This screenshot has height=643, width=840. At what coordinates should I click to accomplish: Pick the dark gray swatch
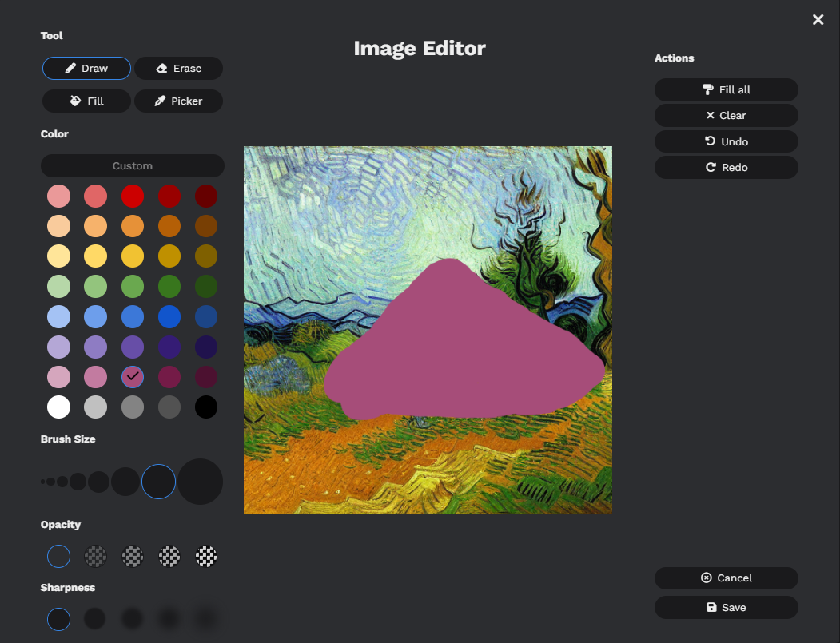169,407
